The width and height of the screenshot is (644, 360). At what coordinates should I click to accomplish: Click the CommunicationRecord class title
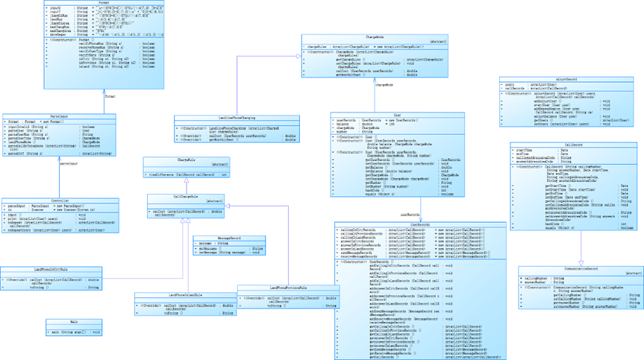pos(581,268)
